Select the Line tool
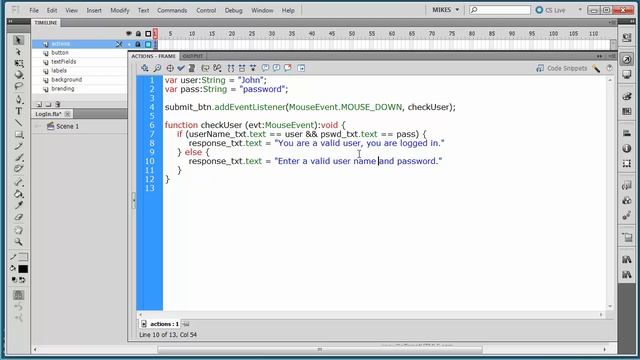The height and width of the screenshot is (360, 640). [18, 122]
